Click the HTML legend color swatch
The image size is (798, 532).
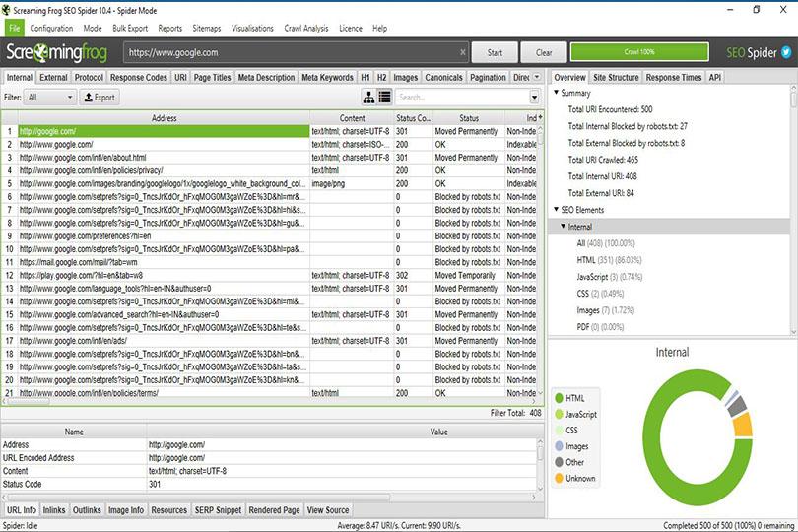coord(559,398)
